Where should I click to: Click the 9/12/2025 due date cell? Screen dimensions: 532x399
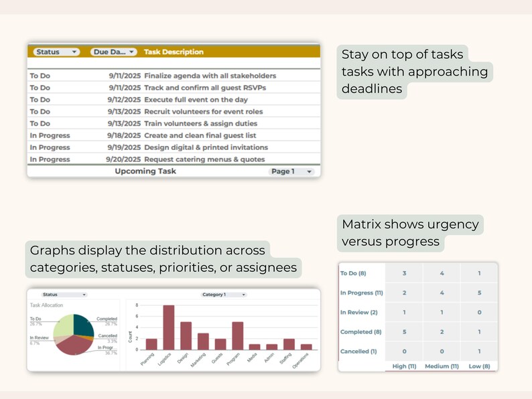pyautogui.click(x=124, y=100)
